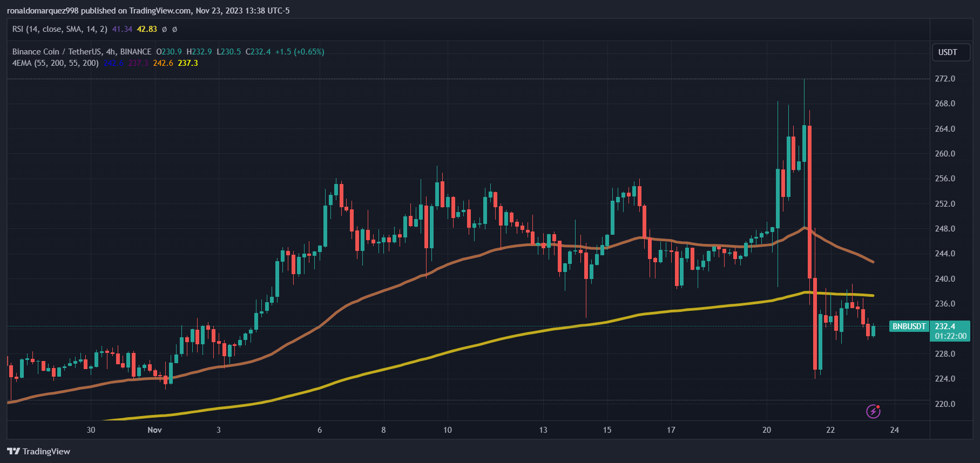Click the 24 date on time axis
980x463 pixels.
point(895,430)
